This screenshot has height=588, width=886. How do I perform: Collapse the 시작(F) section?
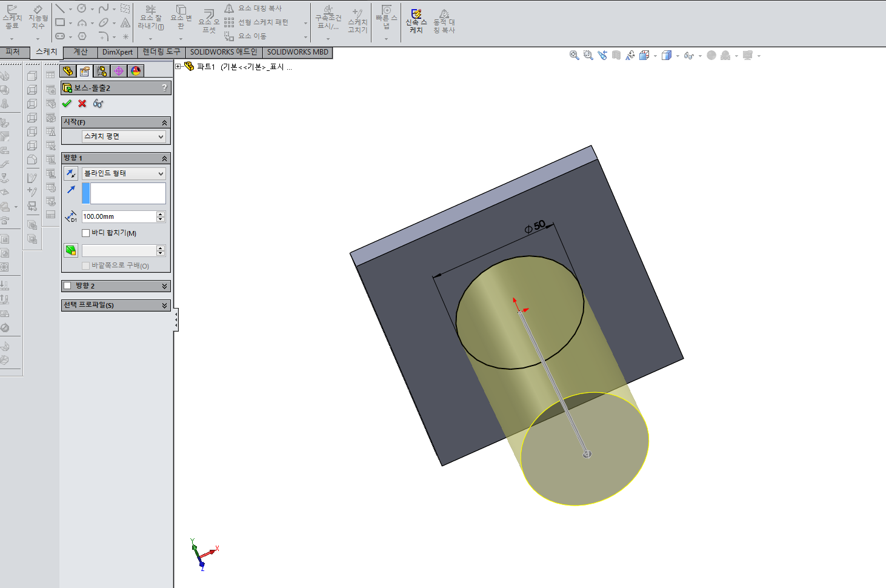tap(164, 122)
